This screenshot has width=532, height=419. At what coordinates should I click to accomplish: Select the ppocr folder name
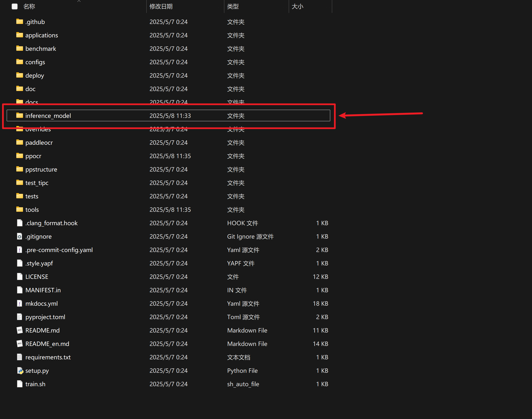coord(33,156)
